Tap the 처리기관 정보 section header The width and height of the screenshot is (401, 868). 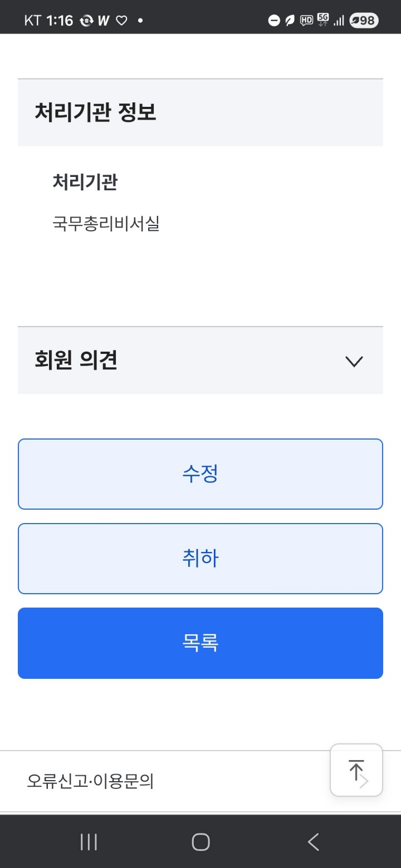[95, 112]
